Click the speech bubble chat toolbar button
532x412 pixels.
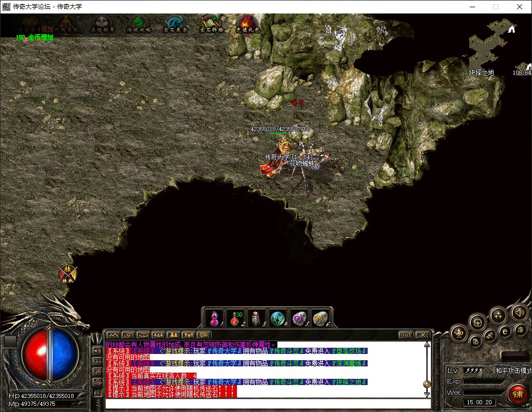(204, 335)
